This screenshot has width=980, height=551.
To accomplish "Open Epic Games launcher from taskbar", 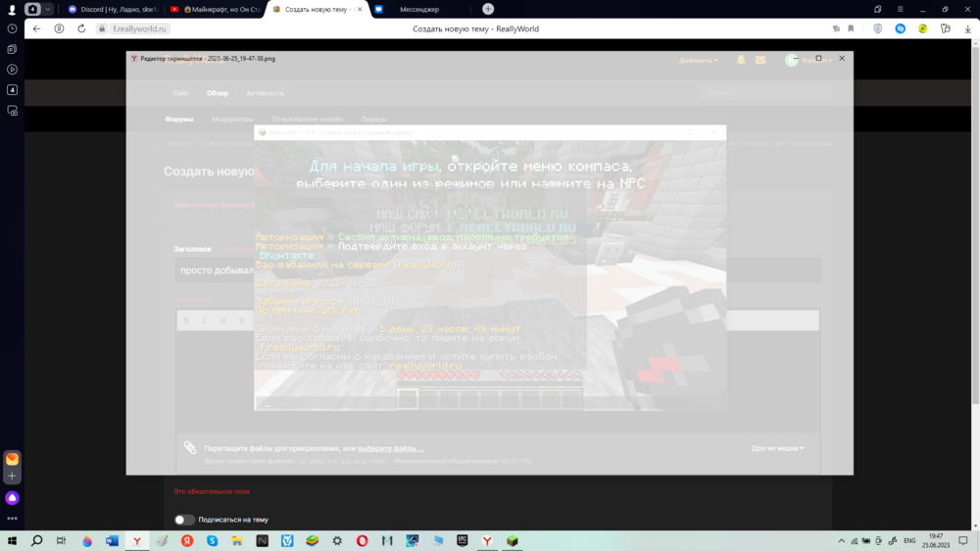I will (x=462, y=541).
